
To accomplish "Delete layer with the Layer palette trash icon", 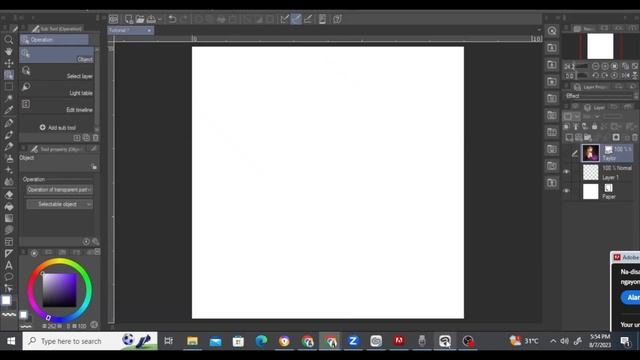I will click(x=635, y=138).
